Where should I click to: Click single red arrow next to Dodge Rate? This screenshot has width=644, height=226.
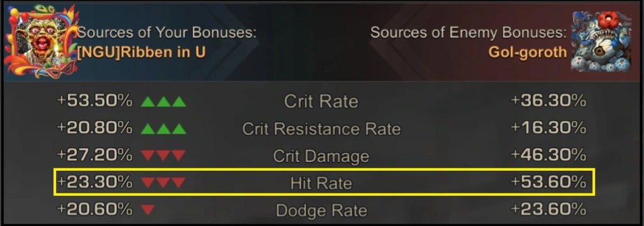pyautogui.click(x=148, y=210)
